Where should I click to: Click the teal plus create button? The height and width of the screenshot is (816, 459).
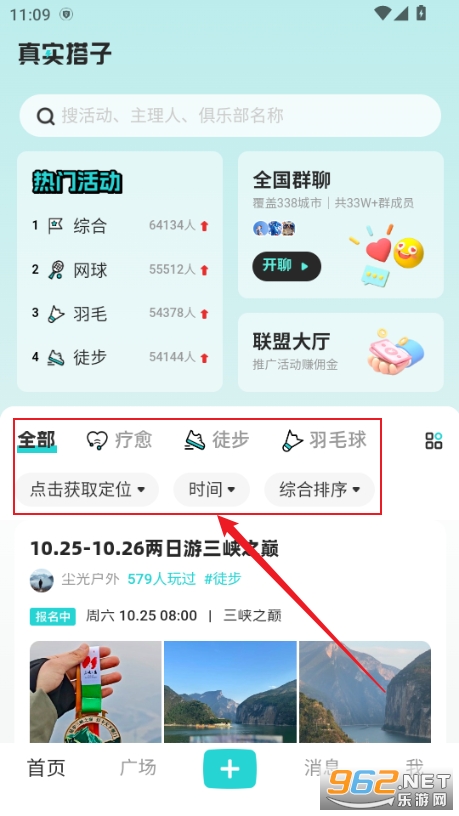[230, 769]
